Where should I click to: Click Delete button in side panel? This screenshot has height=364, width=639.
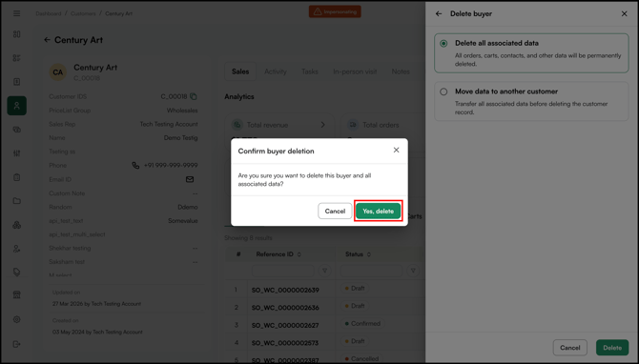612,348
